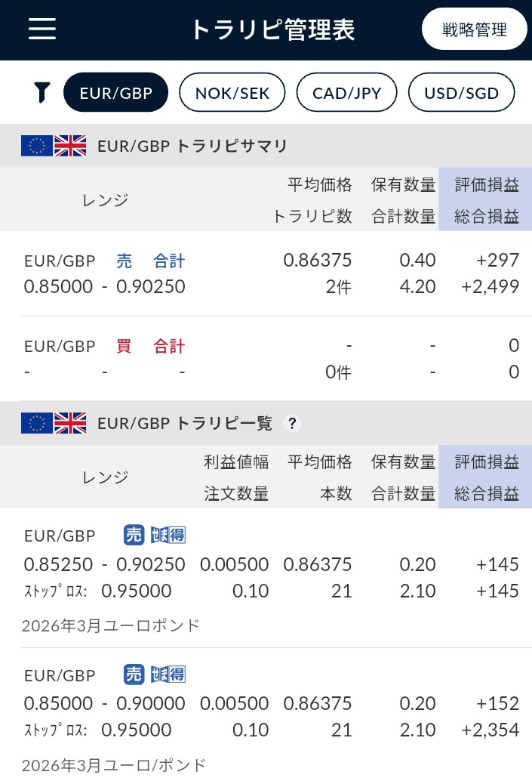Click the help question mark icon
The image size is (532, 781).
(x=292, y=424)
